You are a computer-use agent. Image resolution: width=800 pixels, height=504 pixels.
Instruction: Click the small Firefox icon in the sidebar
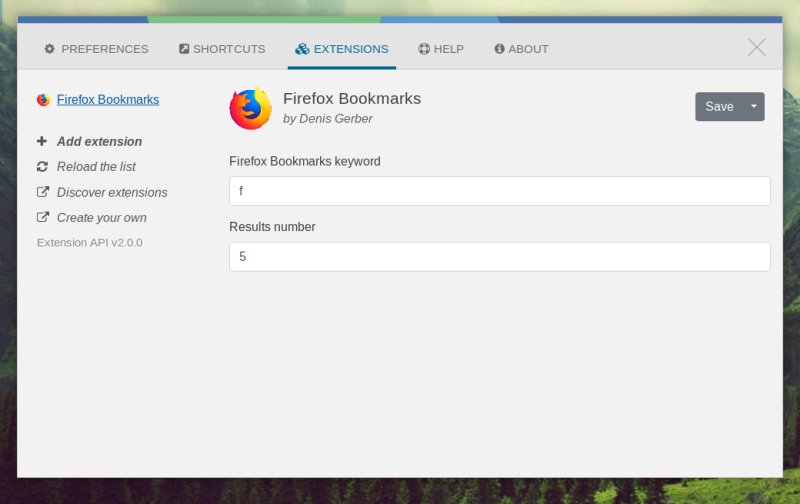point(43,99)
